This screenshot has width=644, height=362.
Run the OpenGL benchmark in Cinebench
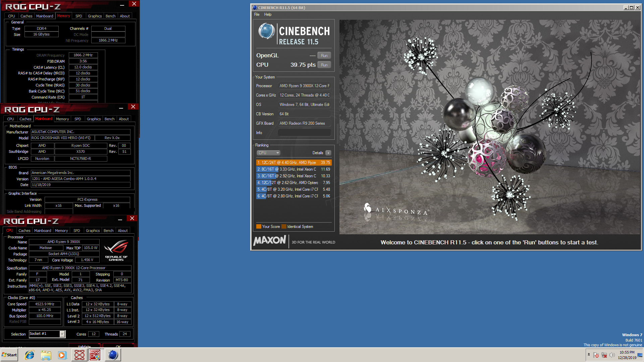click(324, 56)
